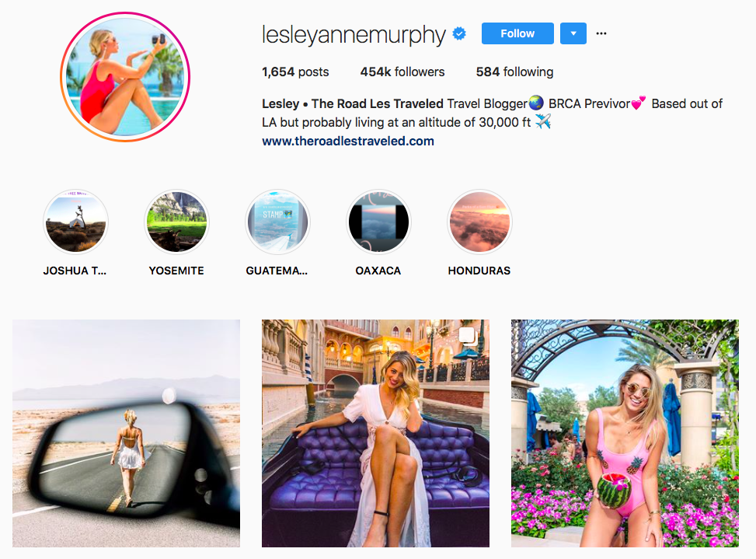Image resolution: width=756 pixels, height=559 pixels.
Task: Open the Oaxaca story highlight
Action: click(378, 222)
